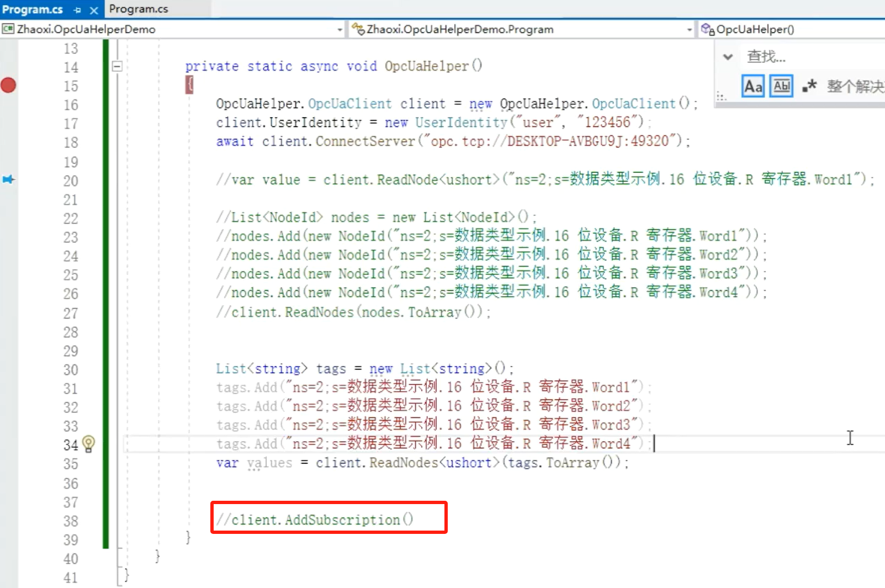Switch to the second Program.cs tab

pyautogui.click(x=139, y=9)
